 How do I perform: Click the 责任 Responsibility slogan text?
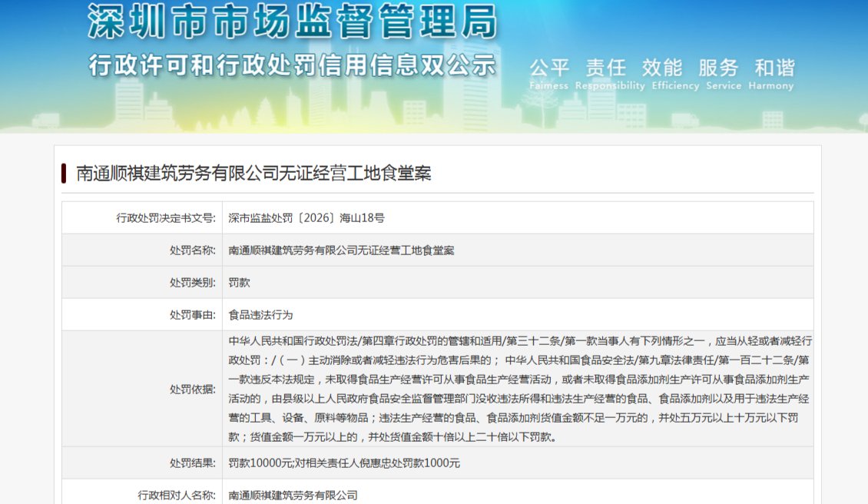609,75
